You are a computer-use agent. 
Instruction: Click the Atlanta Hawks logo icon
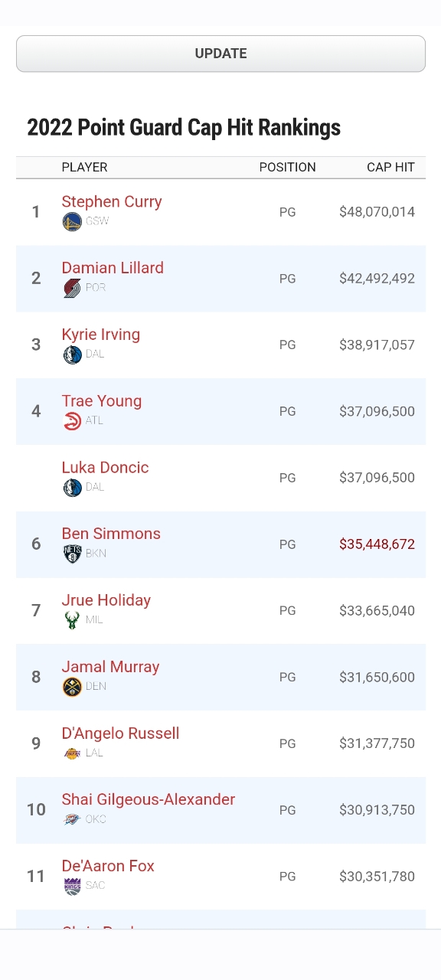(x=72, y=421)
